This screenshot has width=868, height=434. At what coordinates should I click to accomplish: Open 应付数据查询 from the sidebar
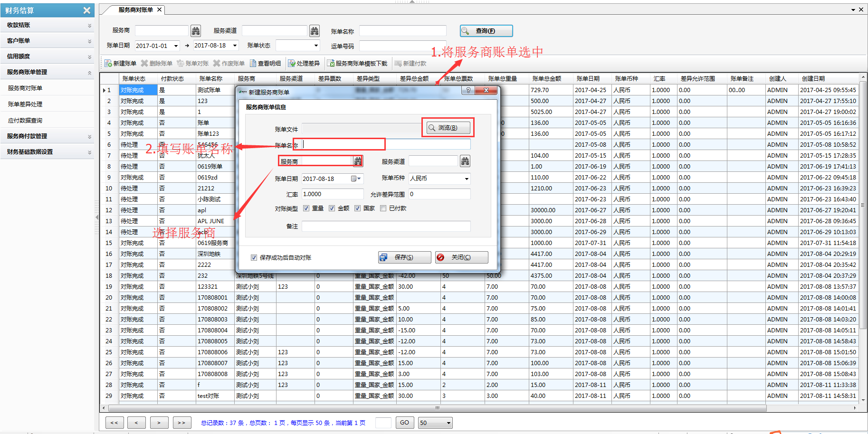pyautogui.click(x=25, y=121)
